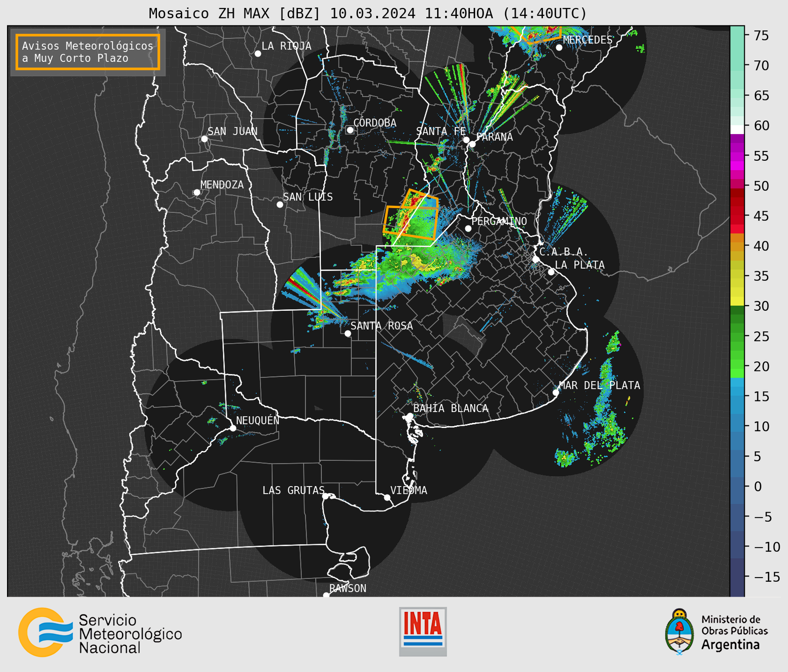Image resolution: width=788 pixels, height=672 pixels.
Task: Click the white 60 dBZ color on scale
Action: (x=737, y=129)
